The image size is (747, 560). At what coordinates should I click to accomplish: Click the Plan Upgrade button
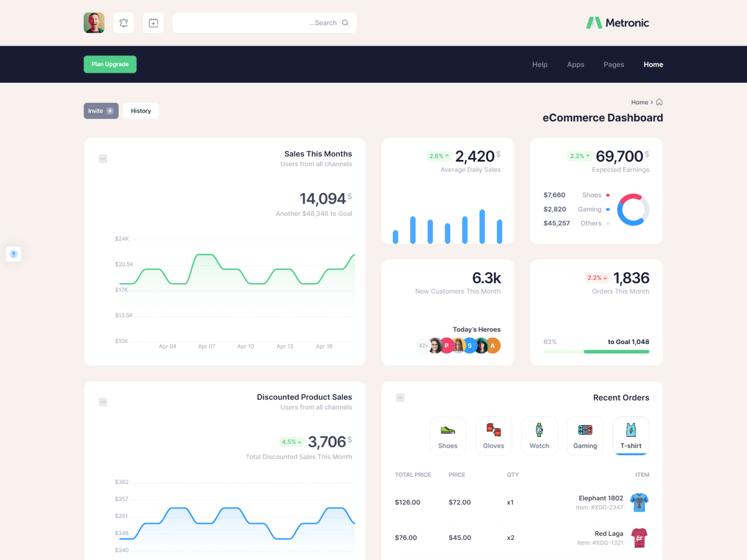110,64
